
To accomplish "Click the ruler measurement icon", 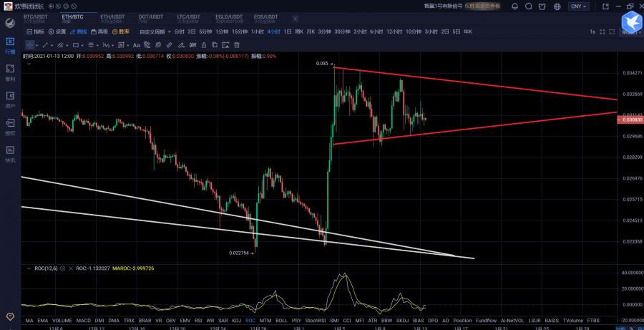I will tap(169, 45).
